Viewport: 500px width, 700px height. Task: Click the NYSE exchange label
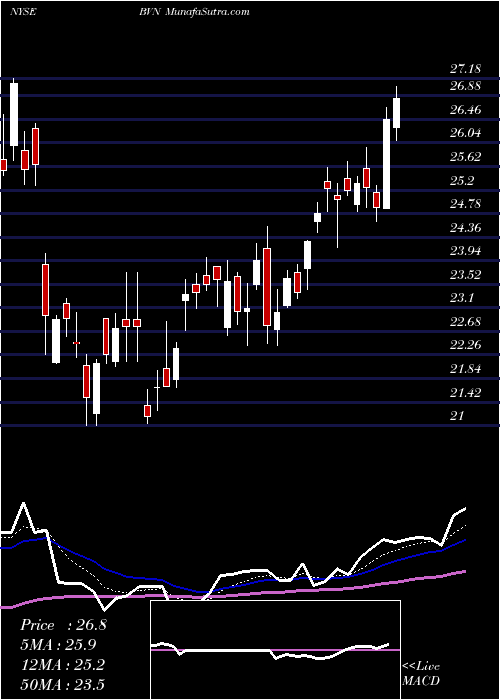click(x=23, y=12)
